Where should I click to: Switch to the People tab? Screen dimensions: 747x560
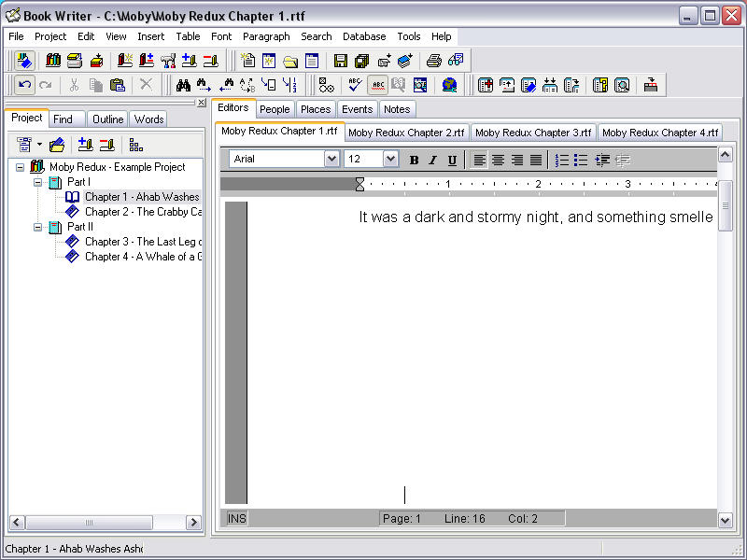[x=275, y=109]
